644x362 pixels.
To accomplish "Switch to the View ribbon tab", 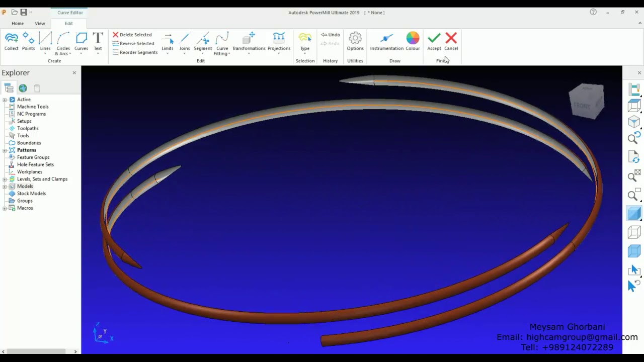I will pyautogui.click(x=40, y=24).
